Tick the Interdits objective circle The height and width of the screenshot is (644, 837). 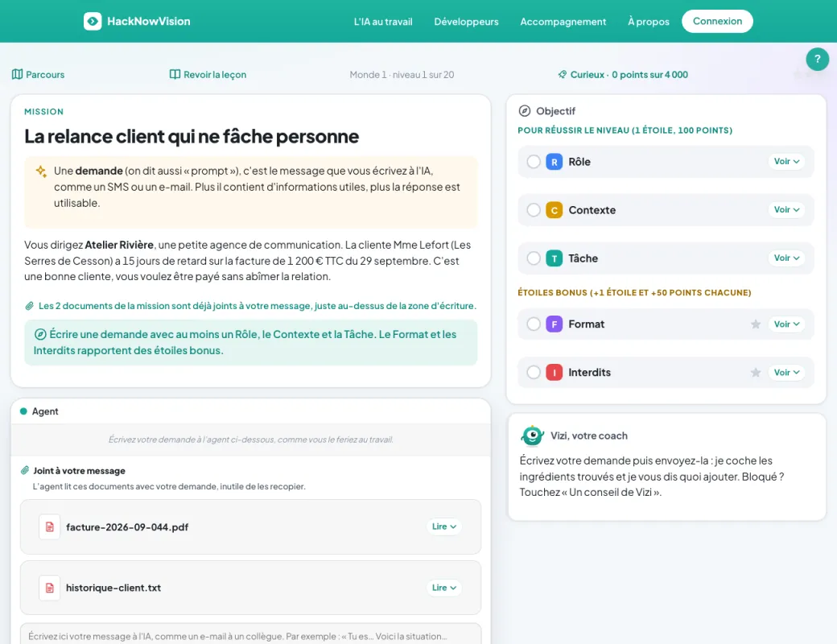(534, 372)
